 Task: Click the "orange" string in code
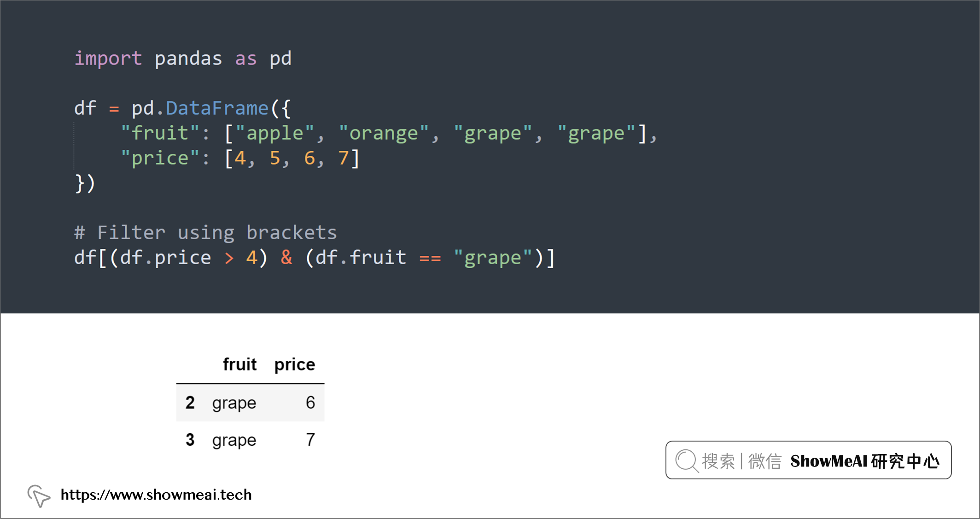click(384, 134)
